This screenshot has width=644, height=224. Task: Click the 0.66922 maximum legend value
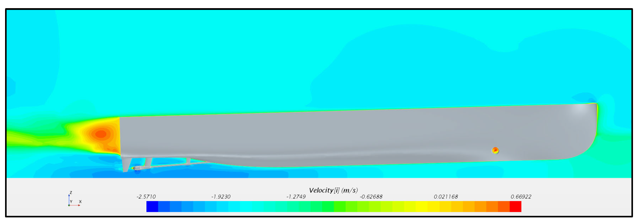521,197
